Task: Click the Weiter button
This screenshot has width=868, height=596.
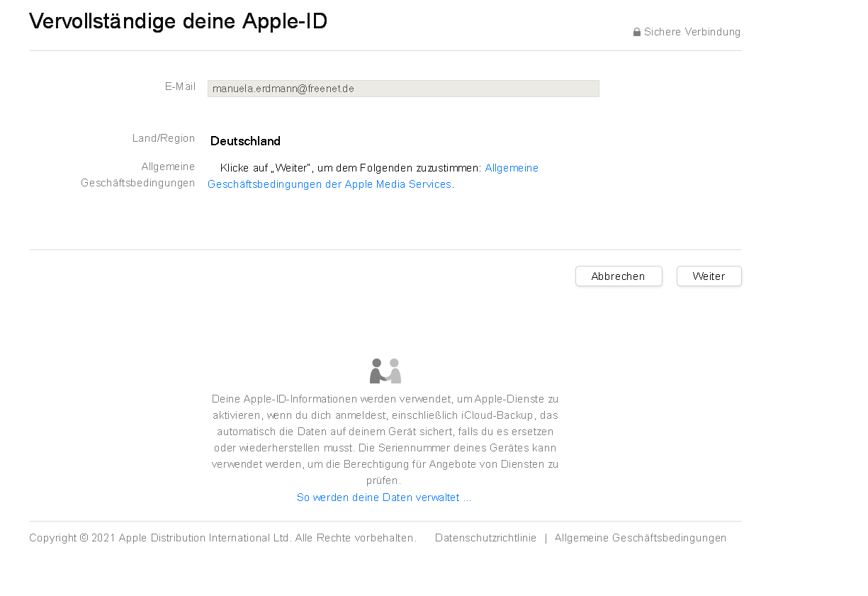Action: pyautogui.click(x=709, y=276)
